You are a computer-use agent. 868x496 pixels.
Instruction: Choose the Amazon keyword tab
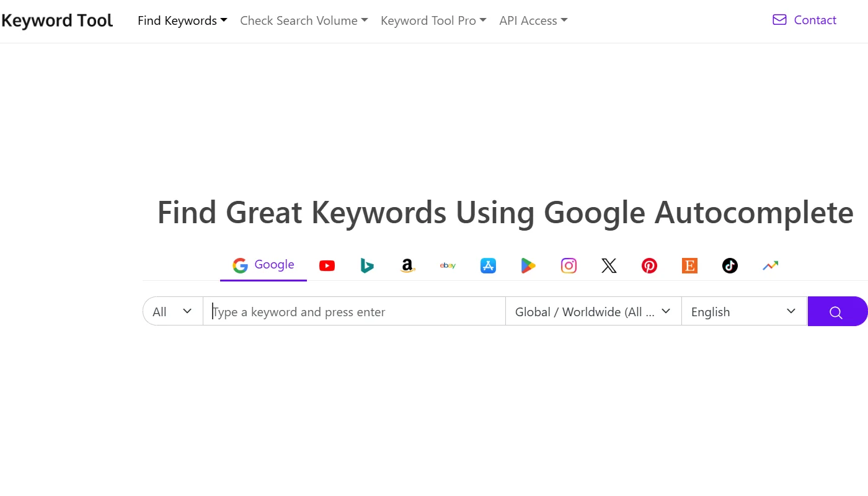point(407,266)
